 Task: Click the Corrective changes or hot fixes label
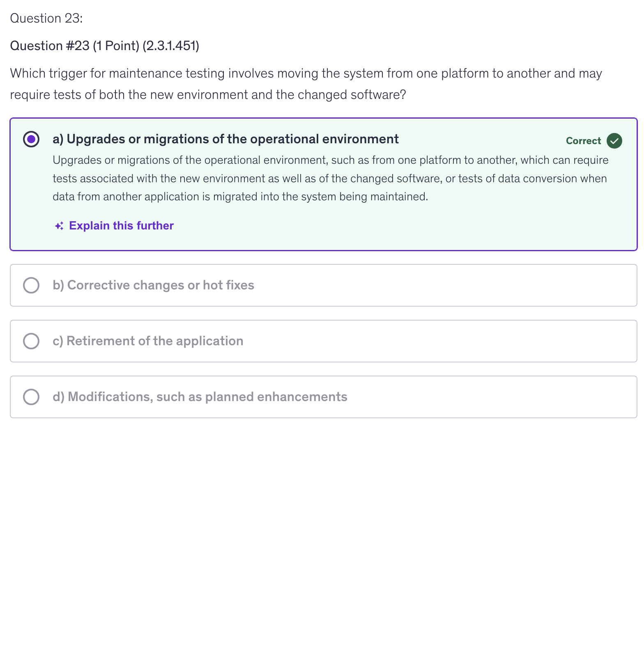(x=153, y=285)
